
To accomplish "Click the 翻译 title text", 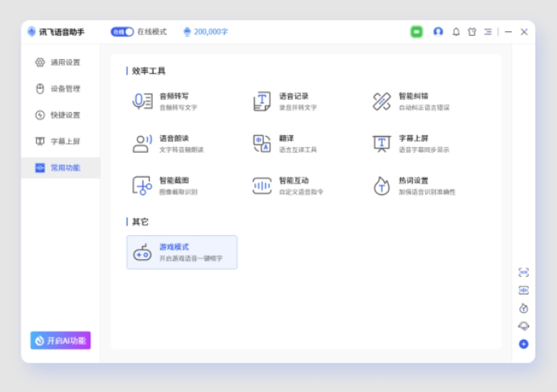I will (x=287, y=138).
